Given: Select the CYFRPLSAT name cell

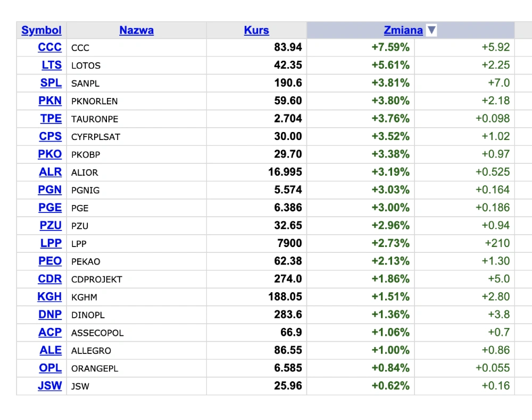Looking at the screenshot, I should coord(136,136).
